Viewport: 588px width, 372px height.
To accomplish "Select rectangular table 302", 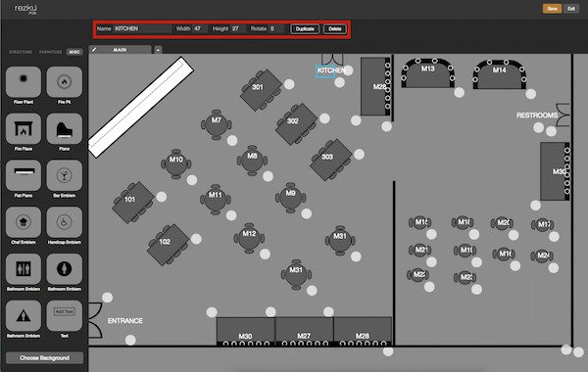I will click(296, 124).
